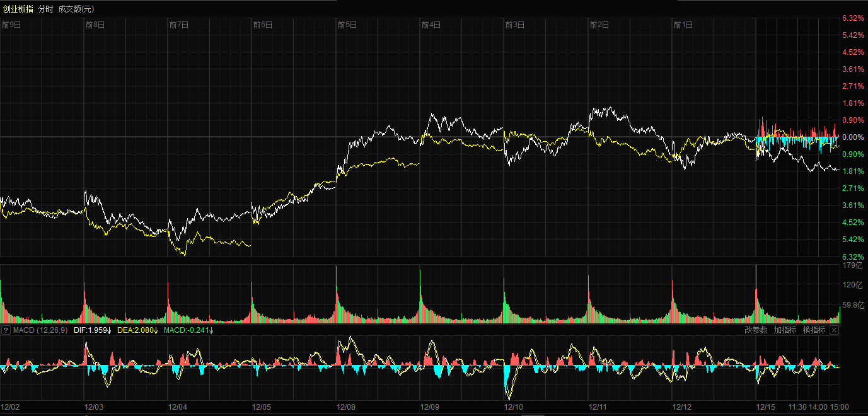The height and width of the screenshot is (416, 868).
Task: Select the 12/15 date on time axis
Action: [x=767, y=407]
